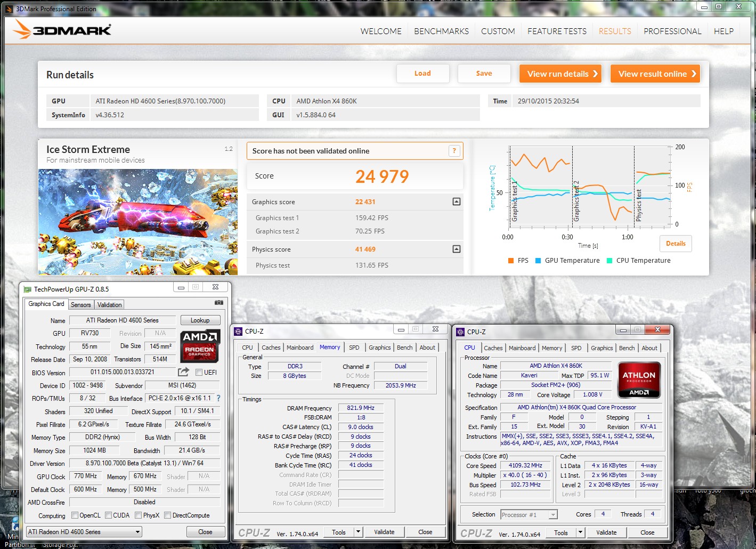Viewport: 756px width, 549px height.
Task: Click the BIOS export share icon in GPU-Z
Action: click(183, 372)
